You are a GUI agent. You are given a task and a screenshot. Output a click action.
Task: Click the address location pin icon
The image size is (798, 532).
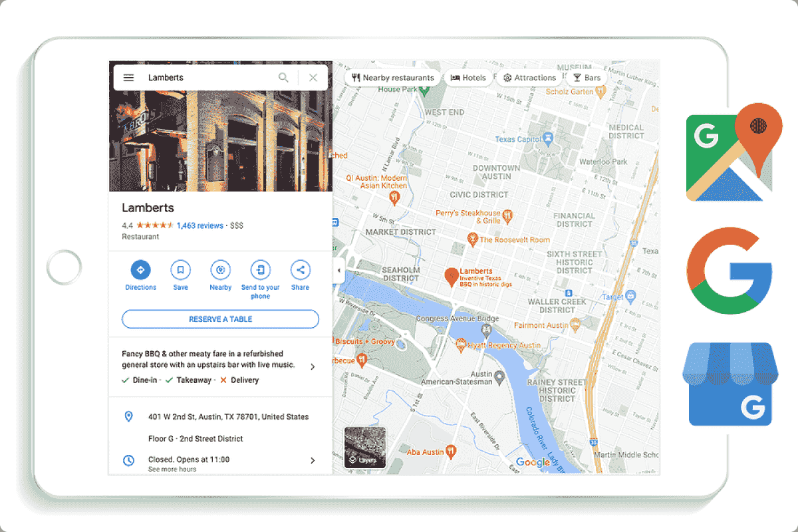point(129,417)
